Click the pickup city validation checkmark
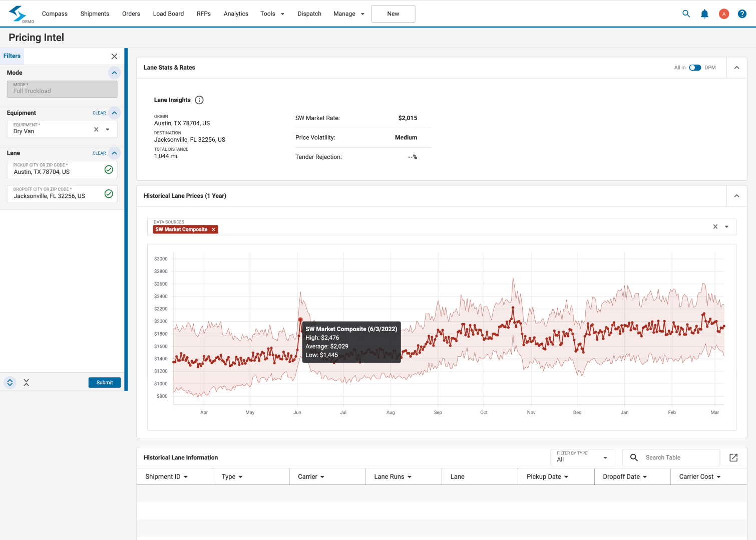The width and height of the screenshot is (756, 540). 109,170
